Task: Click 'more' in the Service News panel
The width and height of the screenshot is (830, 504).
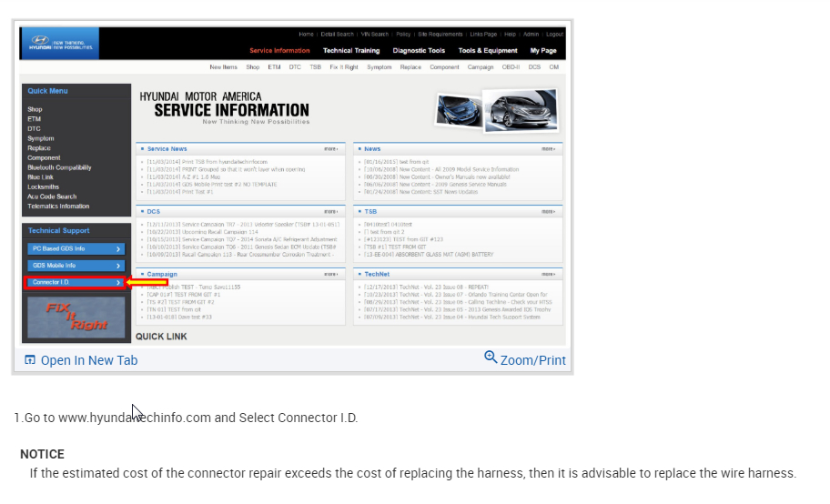Action: pos(331,149)
